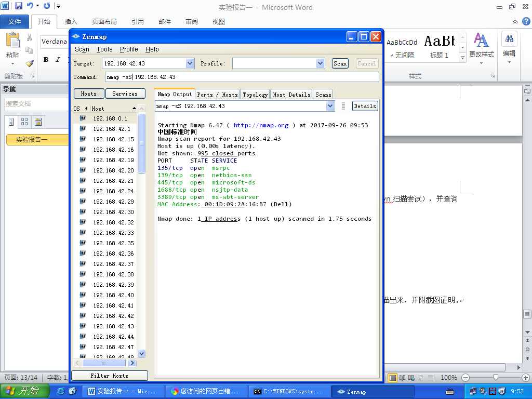
Task: Toggle Italic formatting in Word
Action: (58, 60)
